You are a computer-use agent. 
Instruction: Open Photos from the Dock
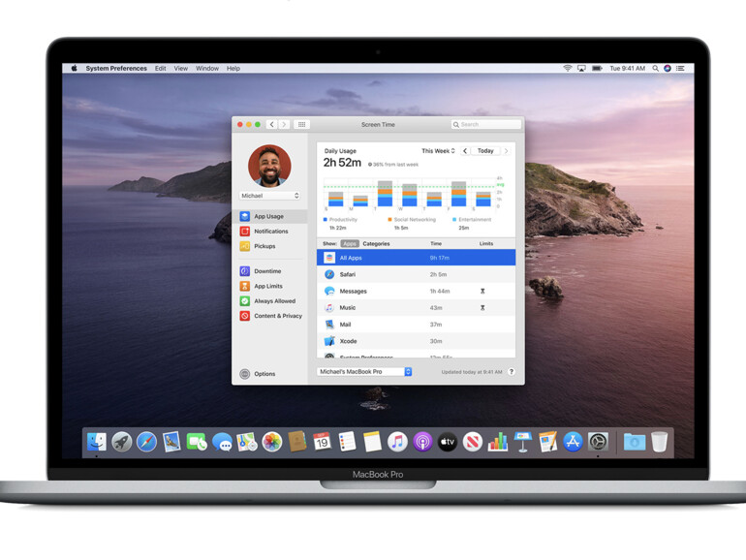[272, 442]
